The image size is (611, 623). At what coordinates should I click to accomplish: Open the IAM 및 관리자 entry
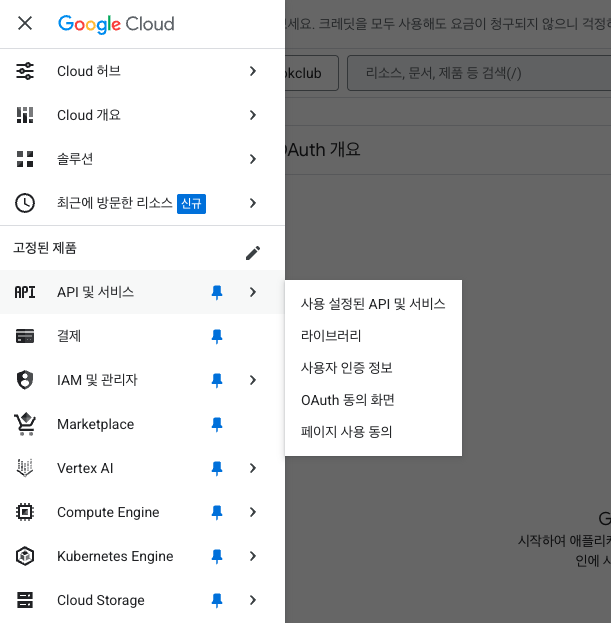(142, 380)
